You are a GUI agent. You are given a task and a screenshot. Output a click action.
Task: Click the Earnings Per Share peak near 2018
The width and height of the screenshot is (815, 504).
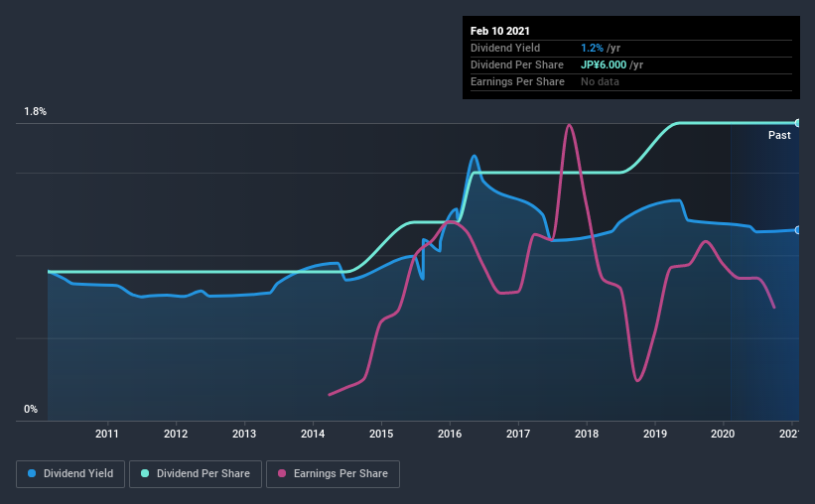570,125
